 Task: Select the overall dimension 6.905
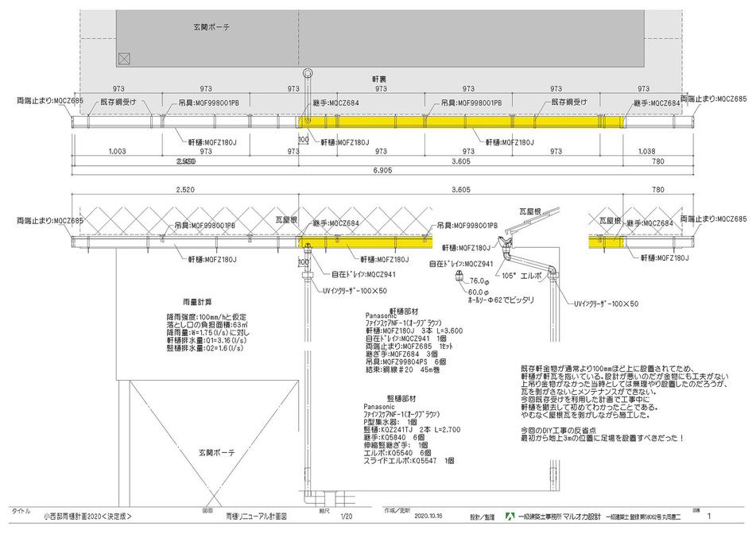[383, 170]
